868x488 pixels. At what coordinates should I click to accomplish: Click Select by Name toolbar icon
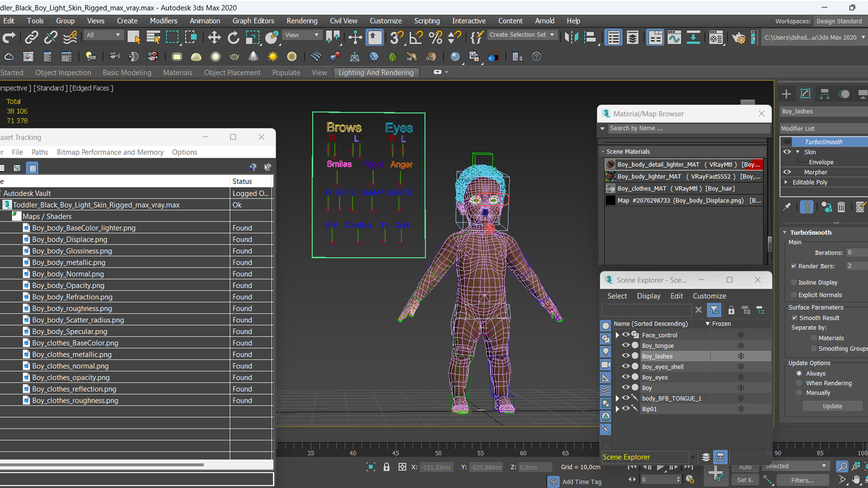153,38
